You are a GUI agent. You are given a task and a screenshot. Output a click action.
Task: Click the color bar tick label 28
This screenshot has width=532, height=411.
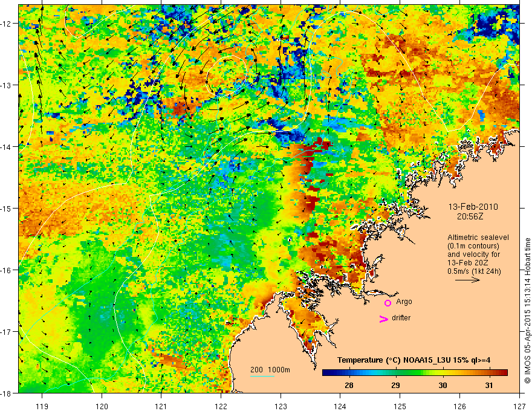coord(348,385)
